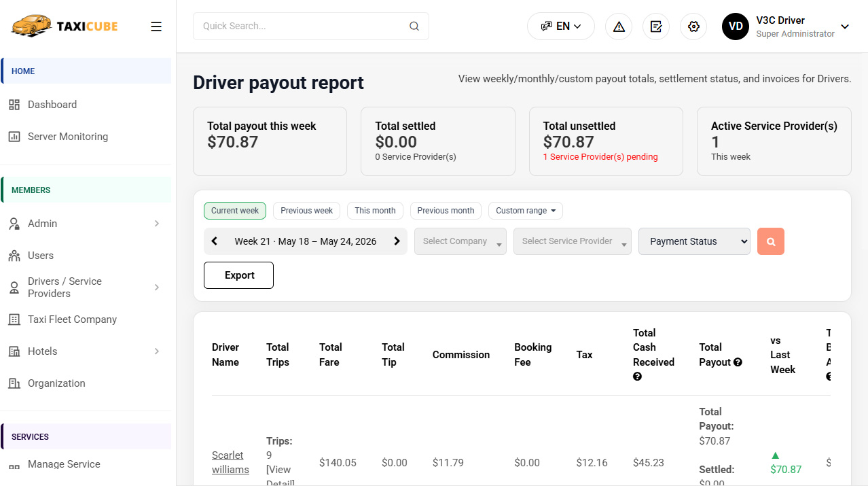Screen dimensions: 868x486
Task: Click '1 Service Provider(s) pending' text
Action: coord(600,157)
